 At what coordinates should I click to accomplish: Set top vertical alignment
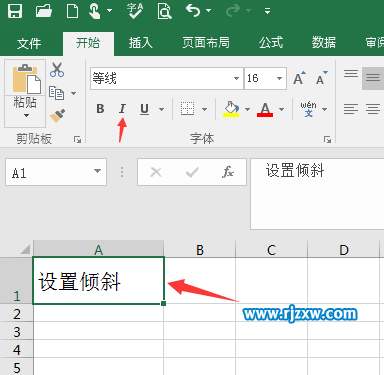coord(351,74)
